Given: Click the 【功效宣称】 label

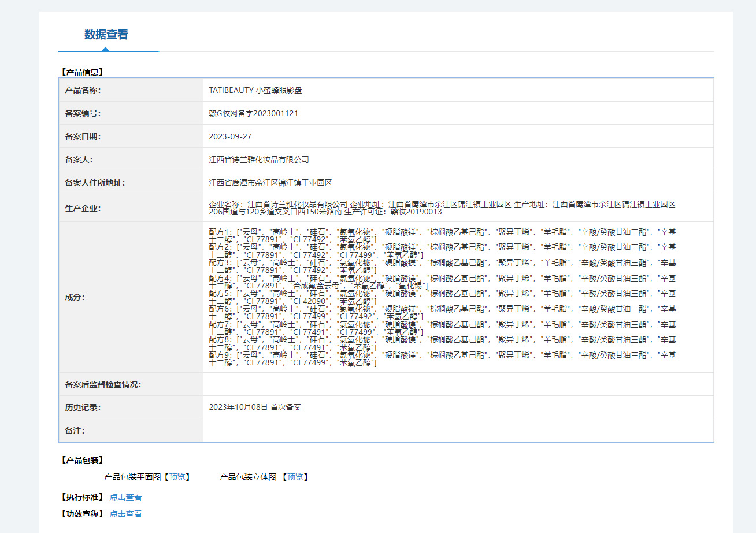Looking at the screenshot, I should (x=82, y=514).
